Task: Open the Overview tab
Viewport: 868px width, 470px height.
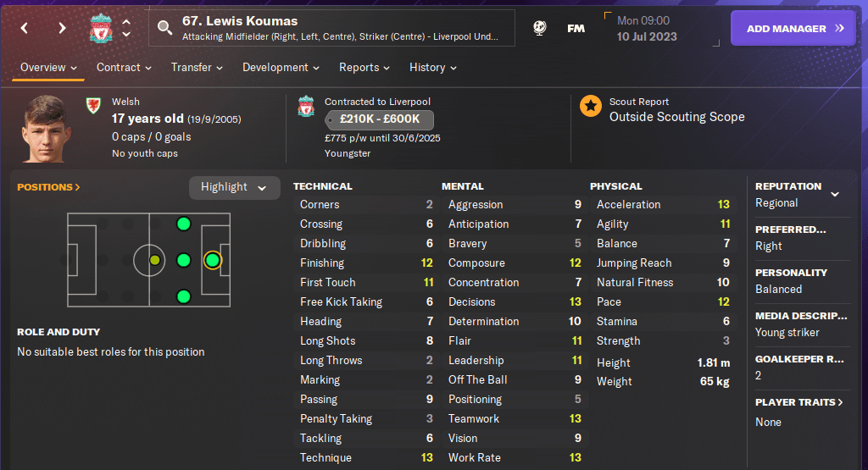Action: [x=48, y=68]
